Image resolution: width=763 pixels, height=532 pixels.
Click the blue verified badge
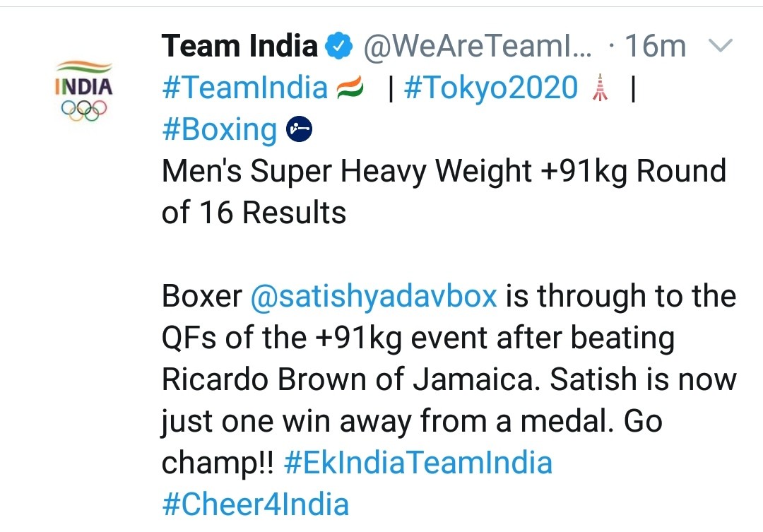pyautogui.click(x=339, y=47)
